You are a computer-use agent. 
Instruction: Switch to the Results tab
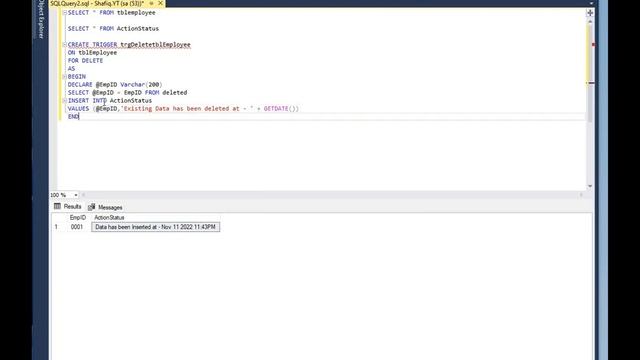tap(68, 207)
